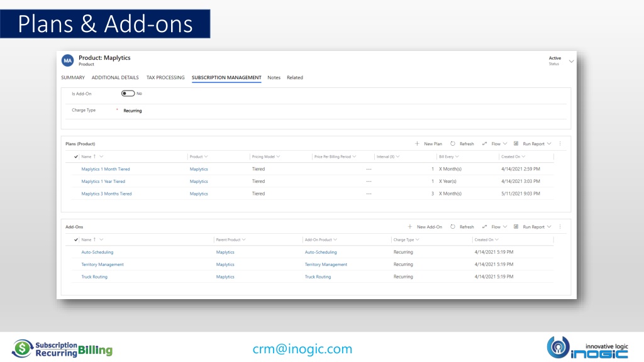Click the MA product avatar icon
Image resolution: width=644 pixels, height=362 pixels.
pyautogui.click(x=67, y=60)
